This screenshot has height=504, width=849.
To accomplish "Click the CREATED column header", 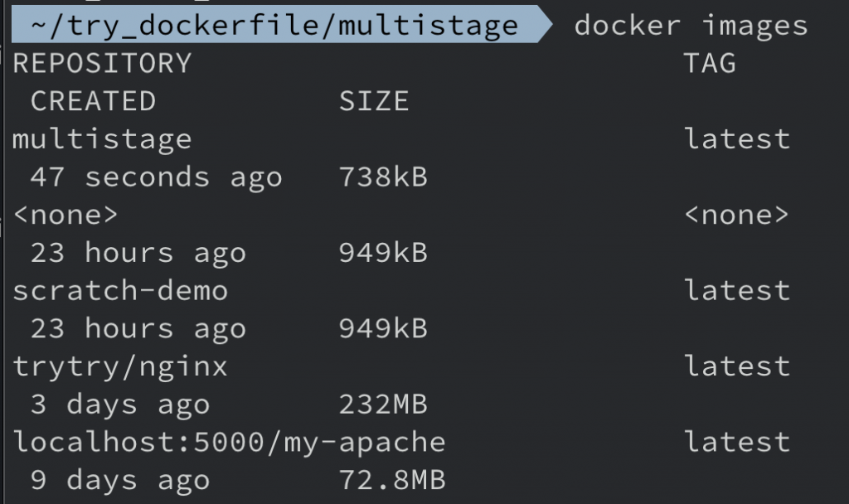I will [93, 101].
